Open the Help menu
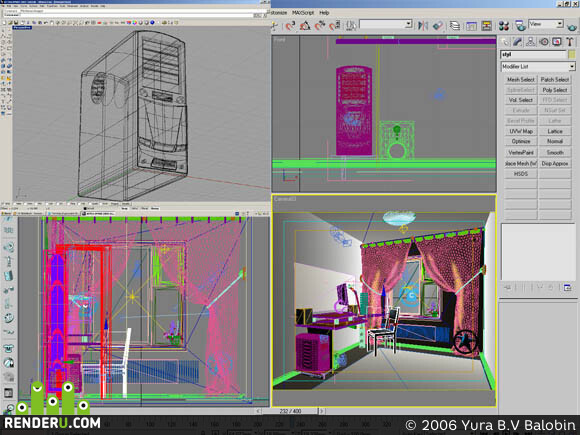Viewport: 580px width, 435px height. point(324,13)
